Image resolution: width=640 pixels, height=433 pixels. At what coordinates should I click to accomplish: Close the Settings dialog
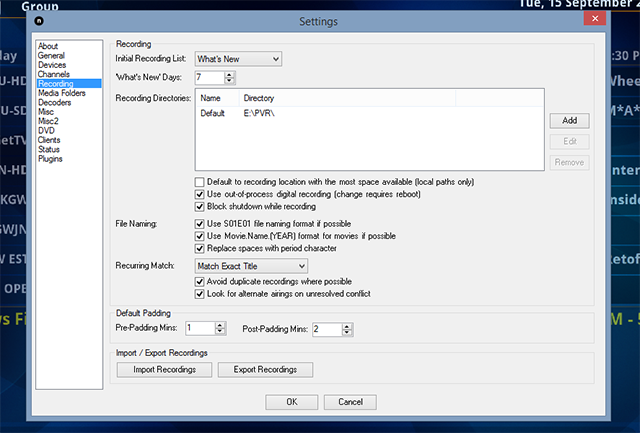[595, 18]
